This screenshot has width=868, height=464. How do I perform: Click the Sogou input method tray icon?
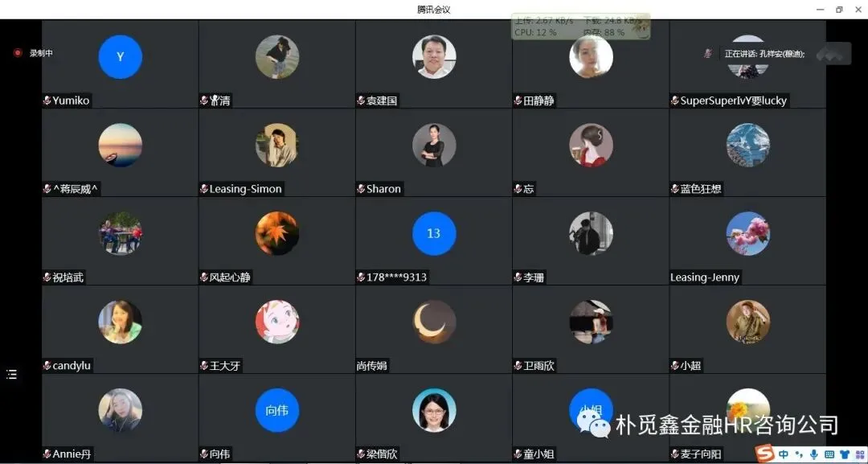(766, 454)
